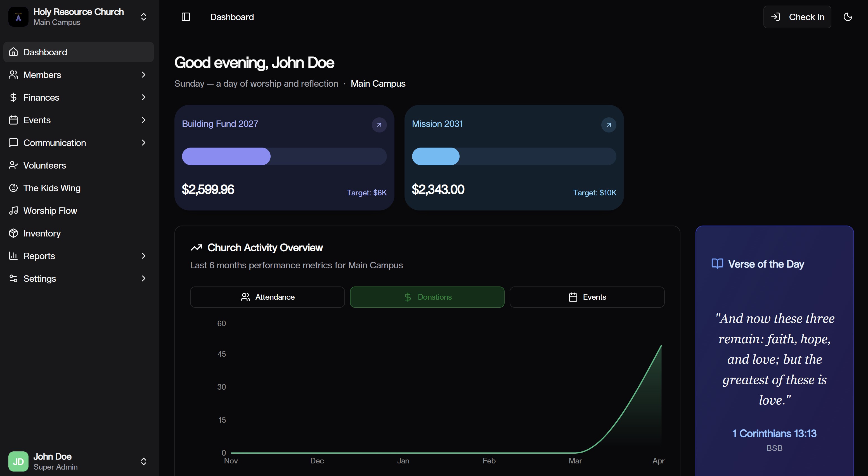Expand the sidebar Events submenu chevron
The width and height of the screenshot is (868, 476).
143,120
